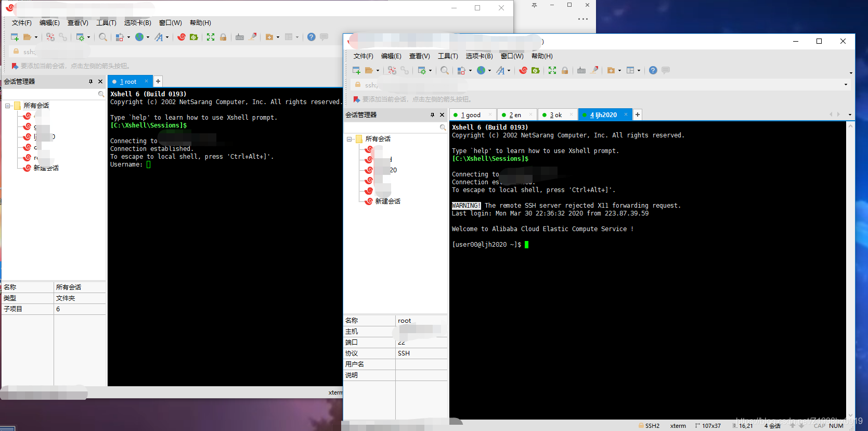Click keyboard key-mapping icon in front toolbar

581,70
